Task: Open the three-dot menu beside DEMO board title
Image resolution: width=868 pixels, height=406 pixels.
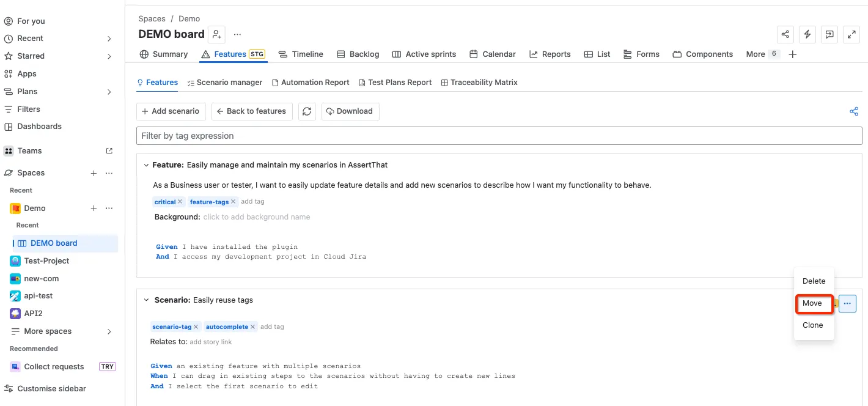Action: point(237,34)
